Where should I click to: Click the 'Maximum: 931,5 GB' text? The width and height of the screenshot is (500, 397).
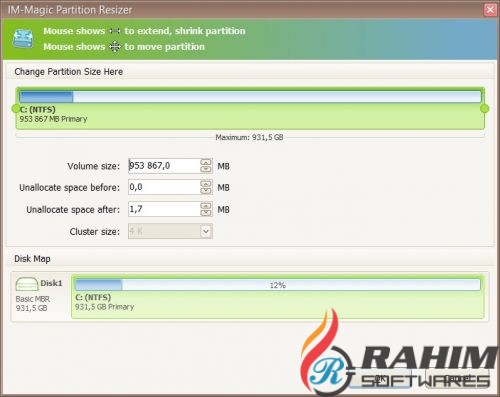[249, 137]
